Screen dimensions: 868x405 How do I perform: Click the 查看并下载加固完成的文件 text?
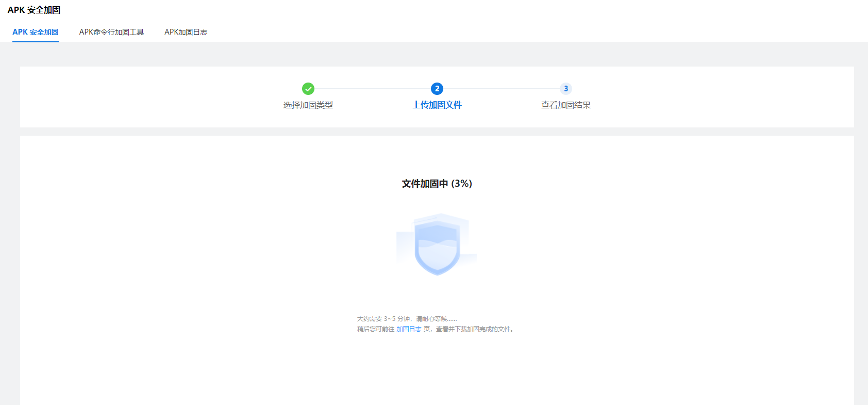click(474, 329)
